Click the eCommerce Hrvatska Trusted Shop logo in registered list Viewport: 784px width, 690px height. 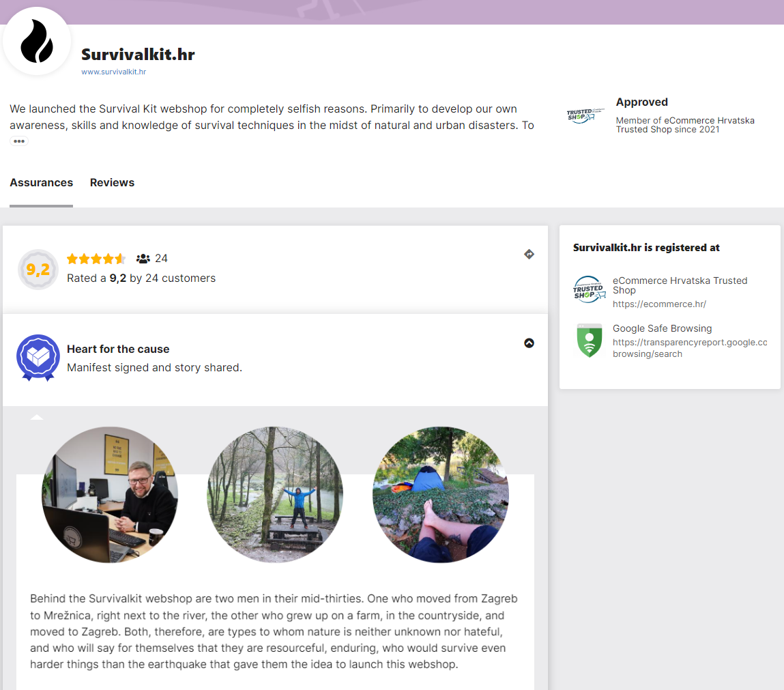(589, 289)
